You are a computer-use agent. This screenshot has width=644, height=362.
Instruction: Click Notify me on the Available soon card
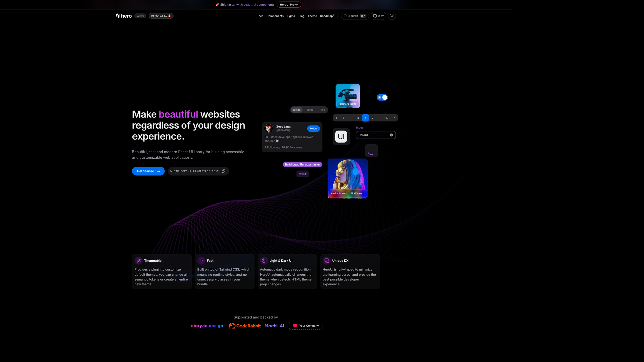[x=357, y=193]
